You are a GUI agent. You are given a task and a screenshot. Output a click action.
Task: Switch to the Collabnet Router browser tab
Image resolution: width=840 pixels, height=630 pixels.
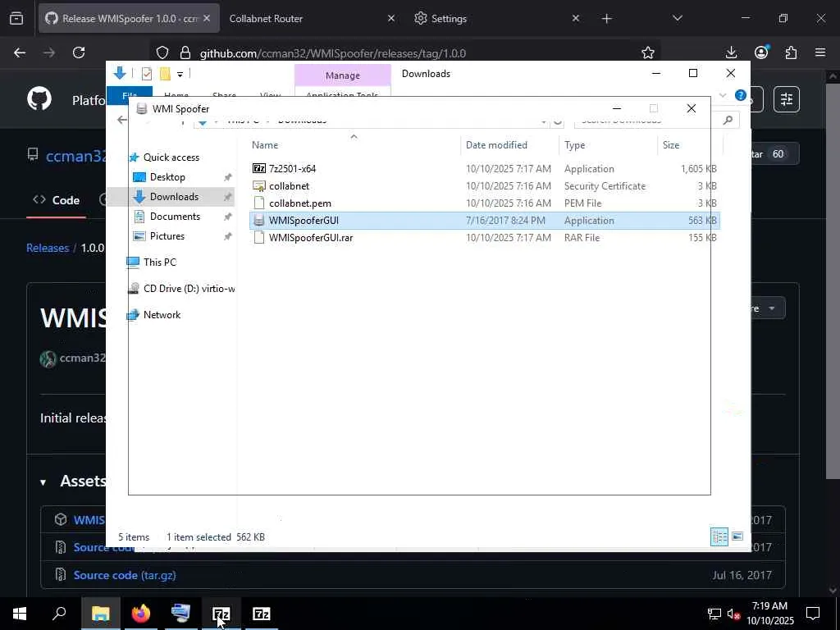coord(266,18)
